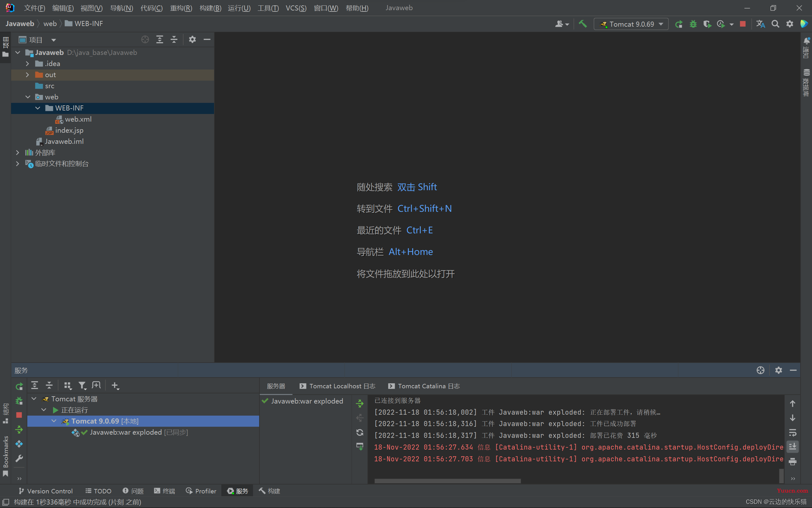Click the user account icon in toolbar
This screenshot has height=508, width=812.
pos(562,24)
